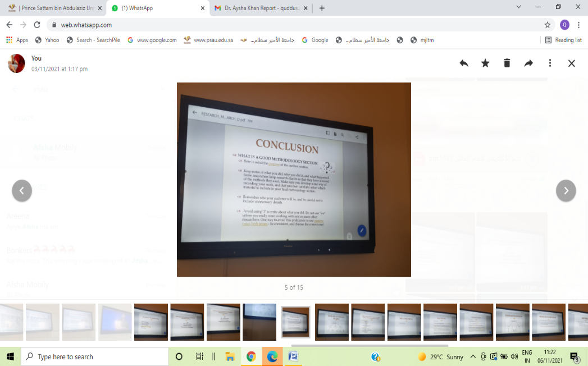The image size is (588, 366).
Task: Select the first thumbnail right of the current one
Action: [331, 322]
